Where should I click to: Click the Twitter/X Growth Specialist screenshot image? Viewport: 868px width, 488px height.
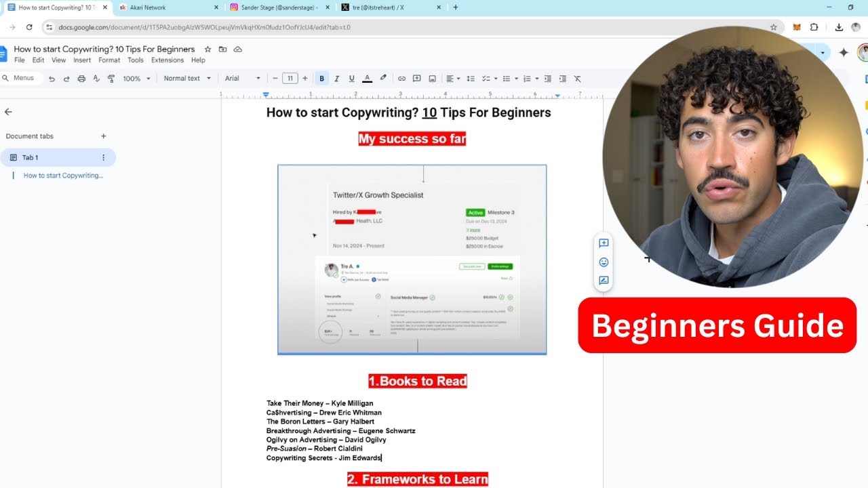coord(412,260)
